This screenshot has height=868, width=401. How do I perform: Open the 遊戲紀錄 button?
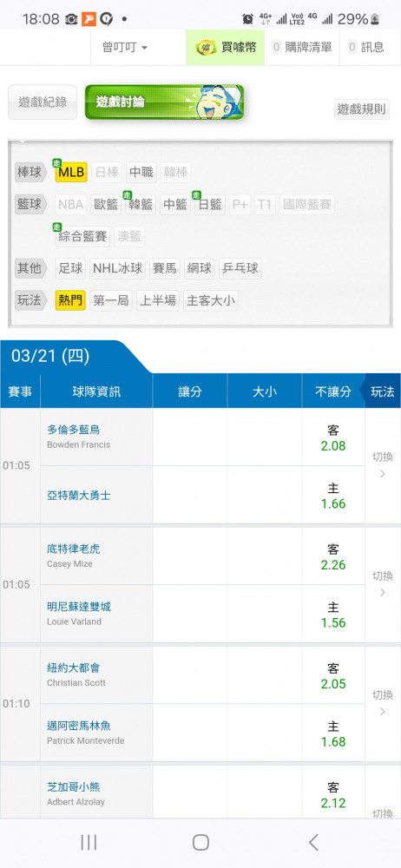coord(43,102)
